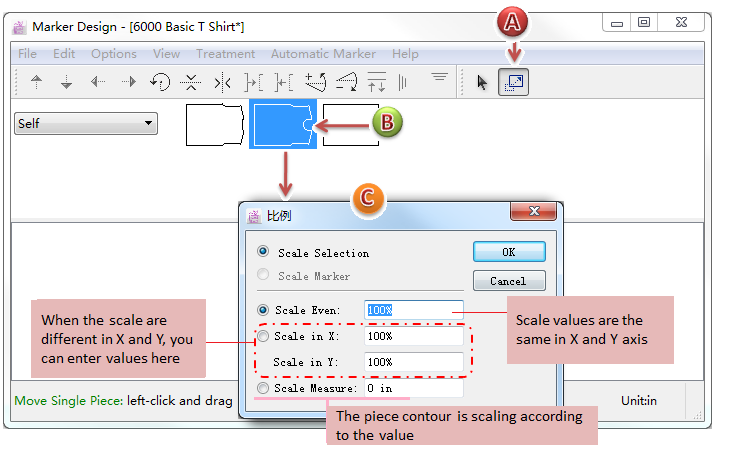Click the rotate piece icon
Viewport: 731px width, 452px height.
click(160, 83)
